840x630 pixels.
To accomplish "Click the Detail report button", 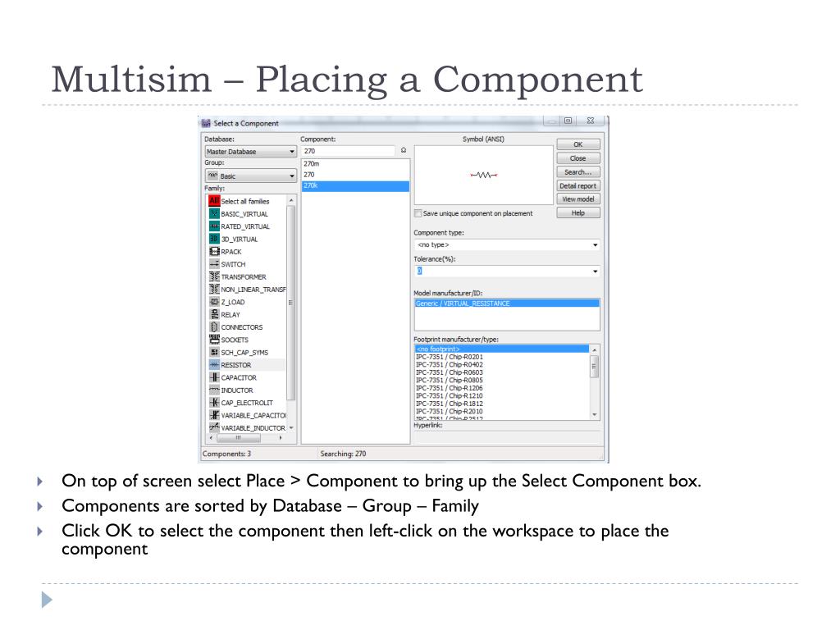I will [x=578, y=186].
